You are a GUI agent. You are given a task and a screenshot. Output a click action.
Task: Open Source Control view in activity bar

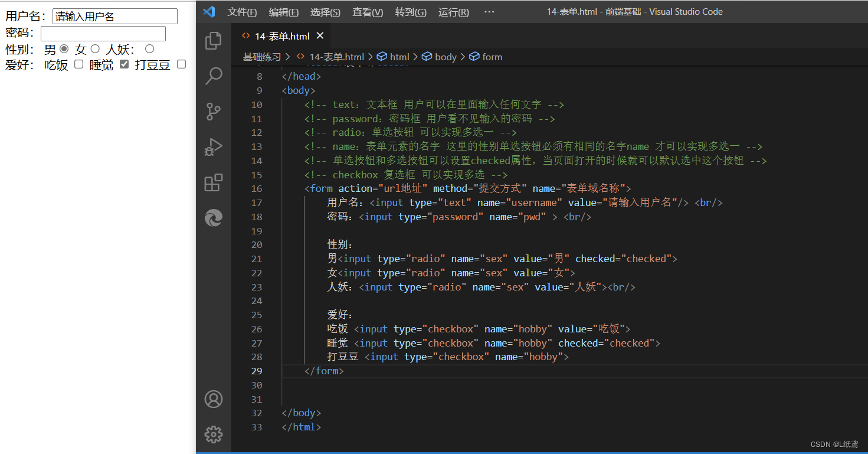tap(213, 112)
